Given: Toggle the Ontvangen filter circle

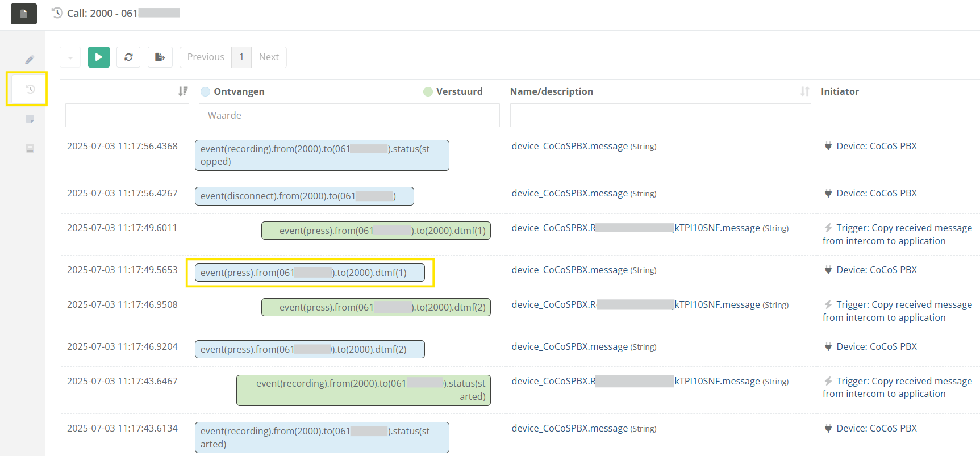Looking at the screenshot, I should [x=206, y=91].
